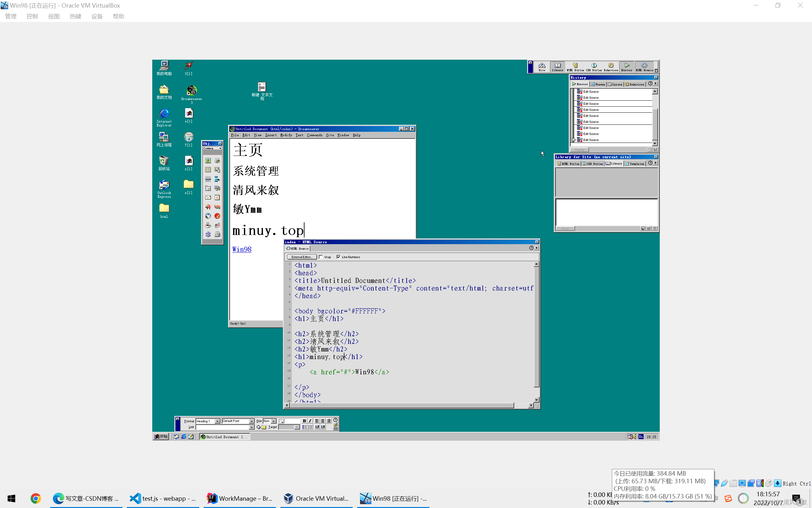The image size is (812, 508).
Task: Draw Layer from the Objects palette
Action: click(208, 188)
